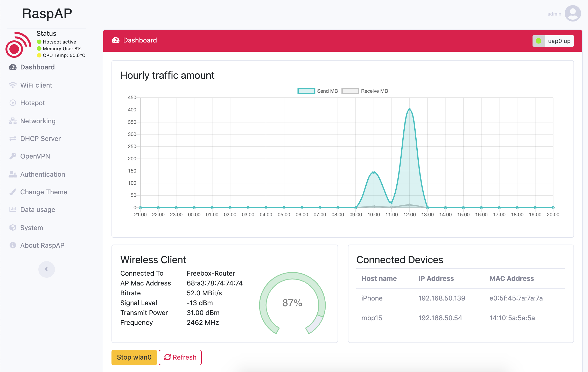Screen dimensions: 588x372
Task: Open the admin user dropdown
Action: [554, 14]
